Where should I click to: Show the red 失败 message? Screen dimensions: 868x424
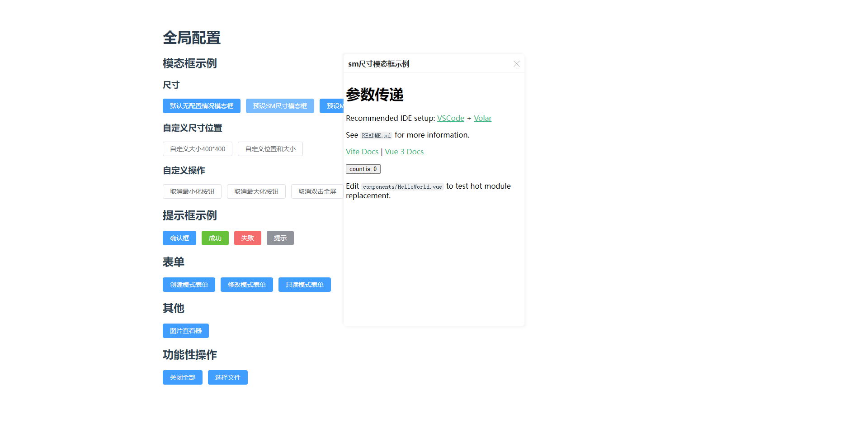tap(248, 238)
